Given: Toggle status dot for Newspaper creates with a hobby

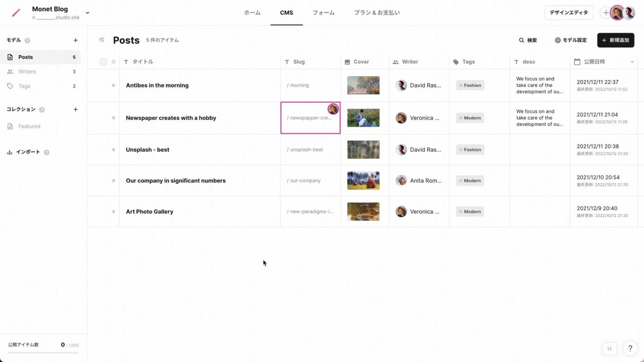Looking at the screenshot, I should (x=113, y=118).
